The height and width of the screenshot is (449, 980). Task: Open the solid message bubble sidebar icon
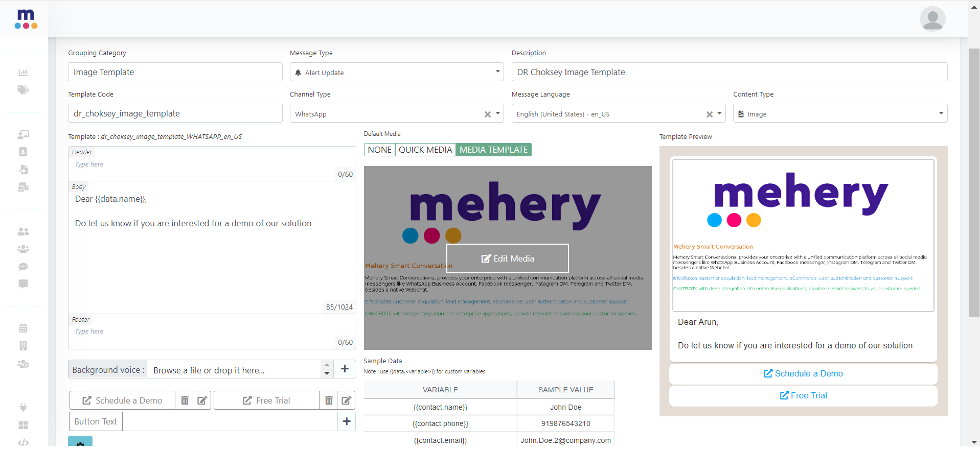click(x=23, y=284)
